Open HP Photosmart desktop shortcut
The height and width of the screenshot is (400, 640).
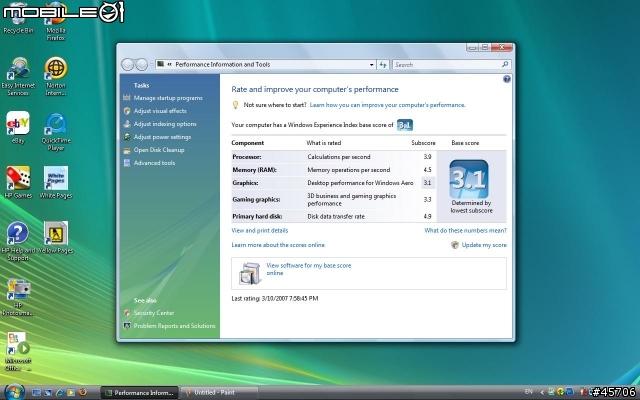18,297
